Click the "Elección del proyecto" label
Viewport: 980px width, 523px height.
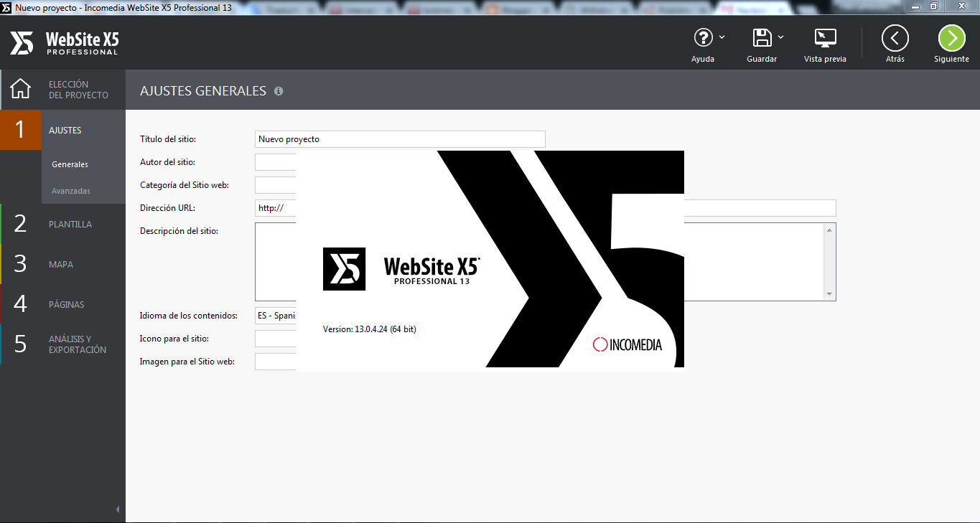78,90
